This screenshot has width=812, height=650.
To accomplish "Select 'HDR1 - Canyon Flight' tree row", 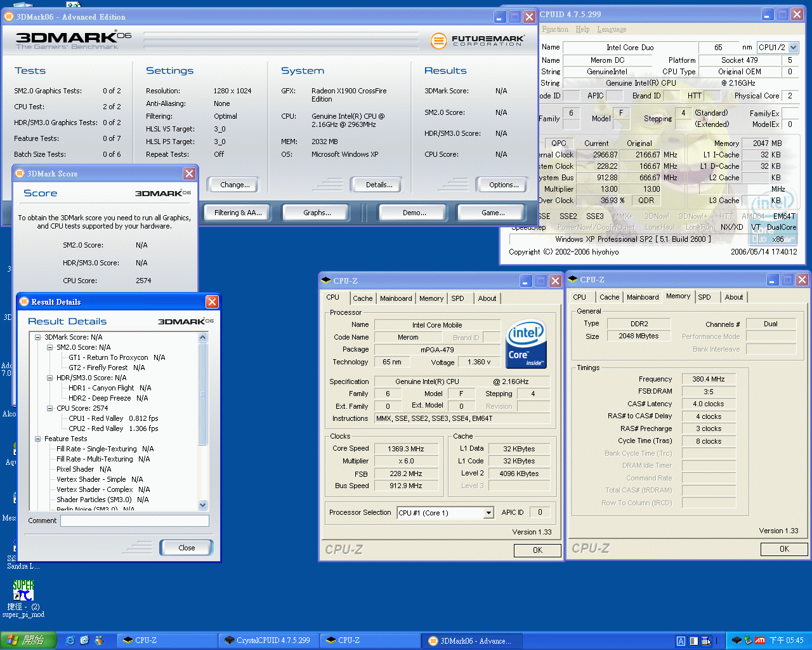I will point(110,388).
